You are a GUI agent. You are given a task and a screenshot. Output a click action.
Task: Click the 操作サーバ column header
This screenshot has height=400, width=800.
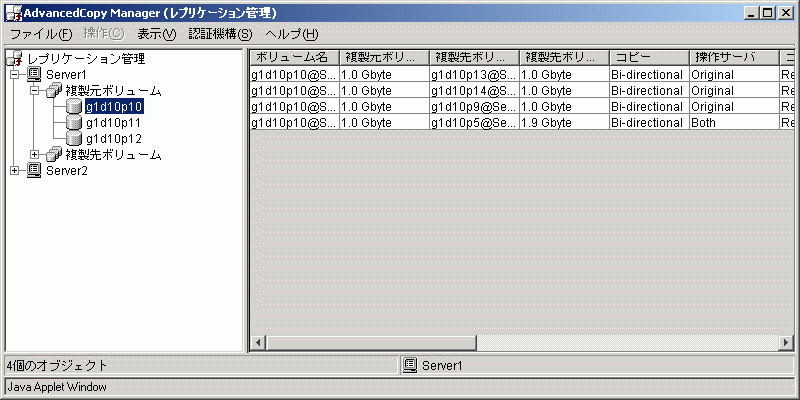[x=734, y=57]
